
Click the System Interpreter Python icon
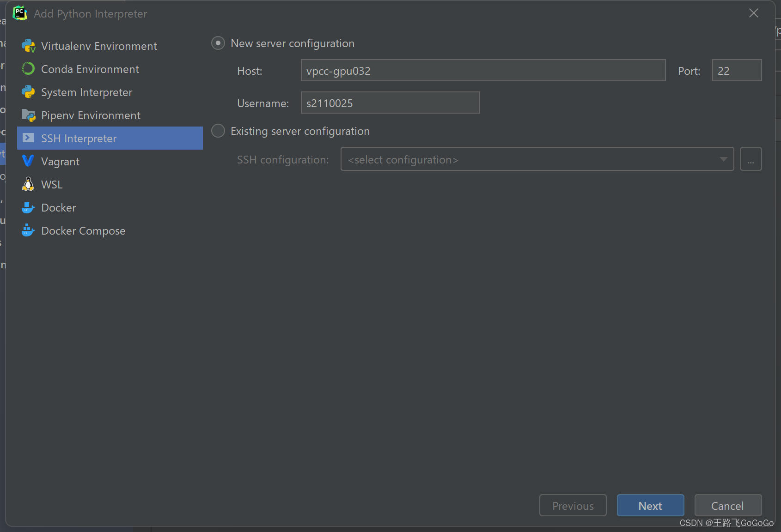[28, 92]
